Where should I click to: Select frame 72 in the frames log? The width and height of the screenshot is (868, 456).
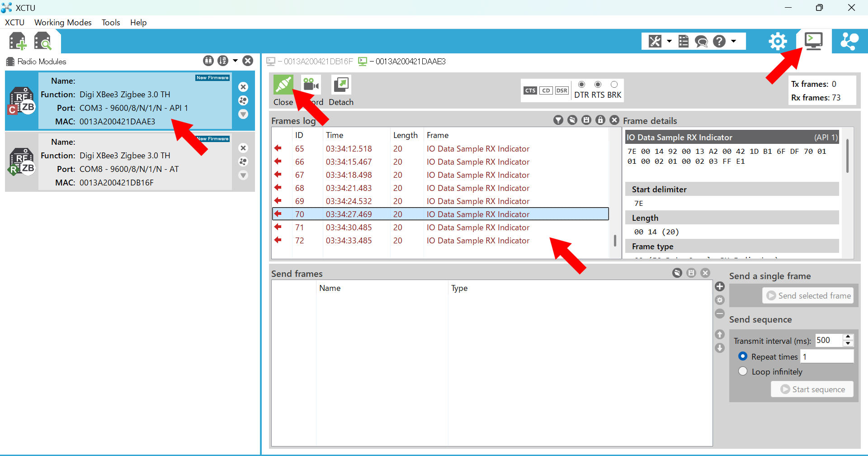(440, 240)
